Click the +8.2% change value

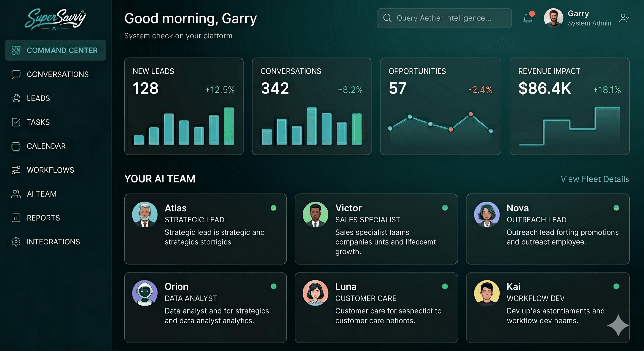(350, 90)
